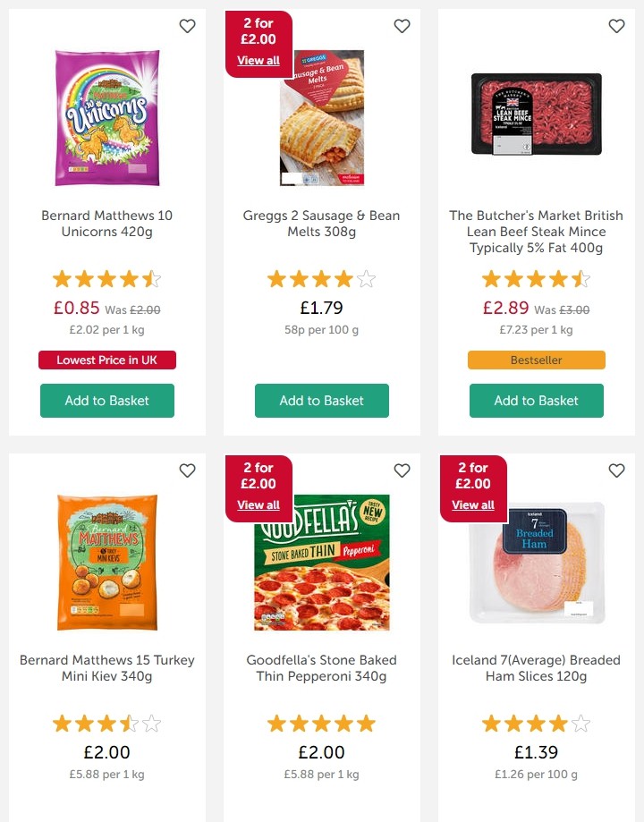Add Lean Beef Steak Mince to basket
Viewport: 644px width, 822px height.
(x=537, y=401)
